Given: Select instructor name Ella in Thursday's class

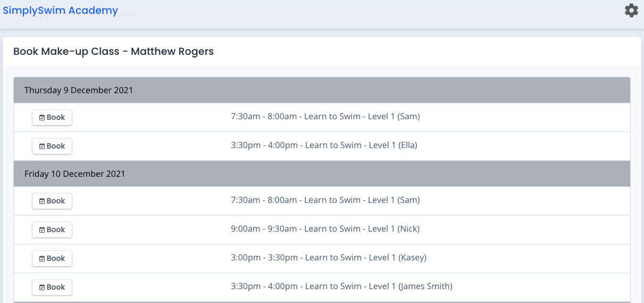Looking at the screenshot, I should point(408,145).
